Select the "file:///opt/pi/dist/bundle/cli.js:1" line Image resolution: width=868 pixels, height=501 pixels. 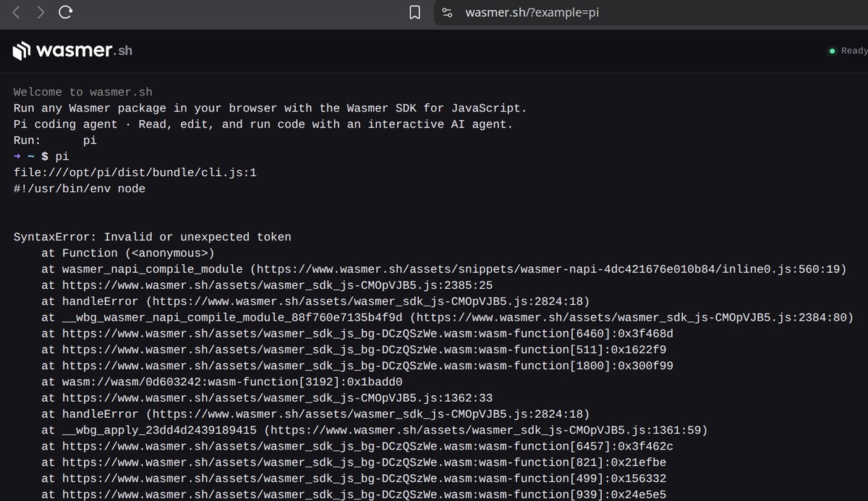[x=135, y=172]
